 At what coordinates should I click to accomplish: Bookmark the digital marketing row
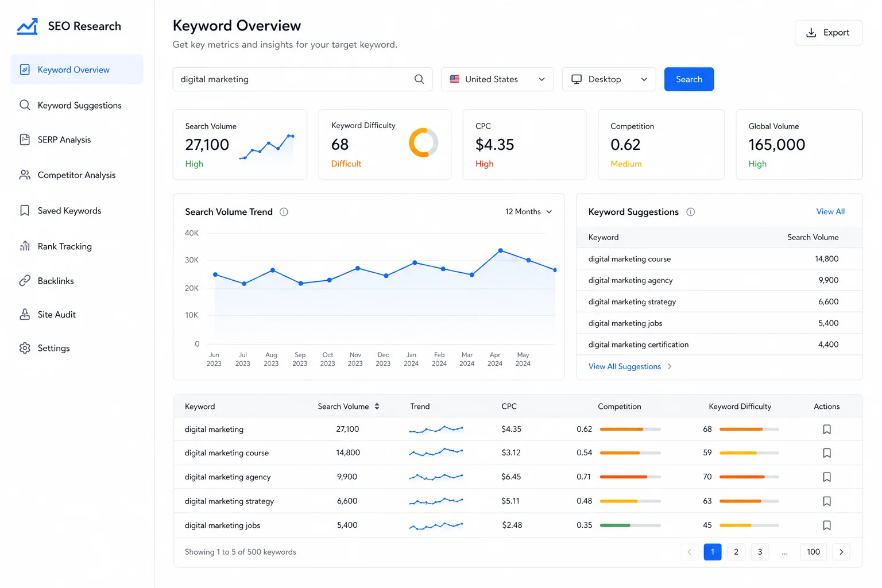coord(827,430)
